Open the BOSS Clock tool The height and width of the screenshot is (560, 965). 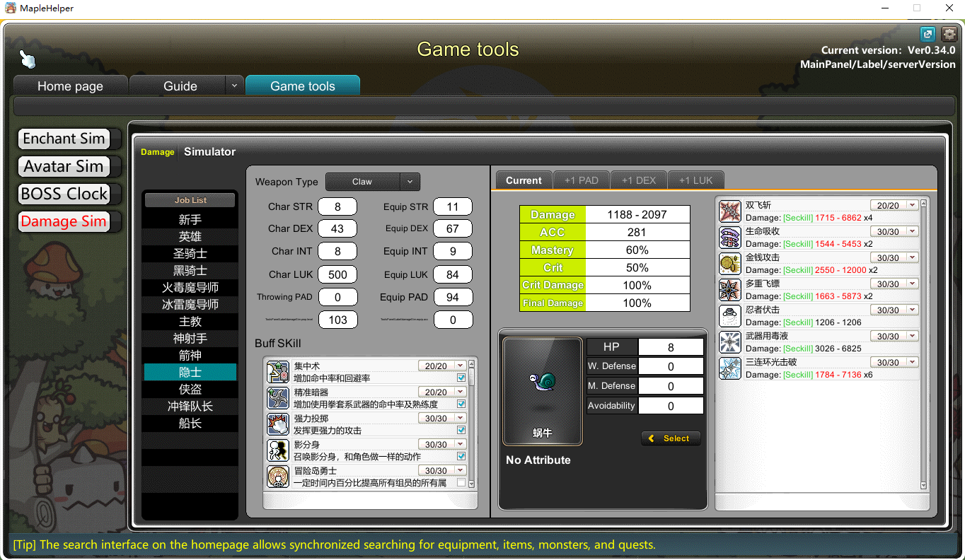pyautogui.click(x=64, y=194)
